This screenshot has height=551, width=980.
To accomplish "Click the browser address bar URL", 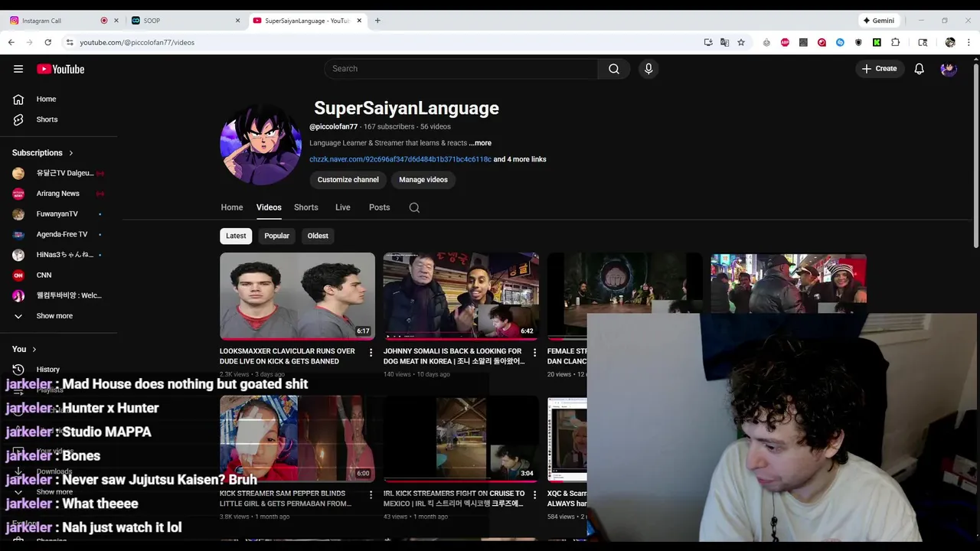I will pos(137,42).
